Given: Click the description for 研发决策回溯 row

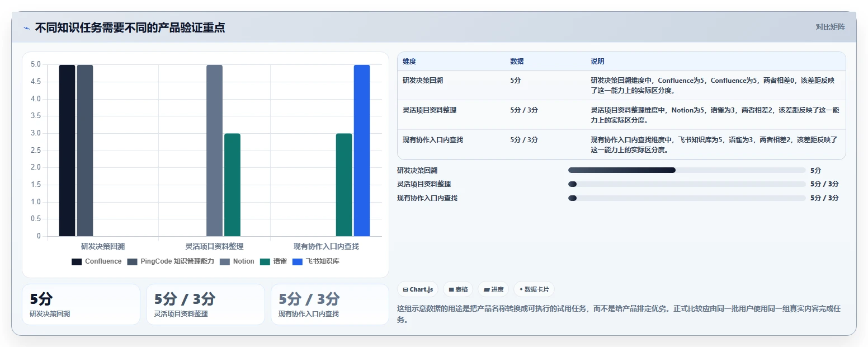Looking at the screenshot, I should coord(713,86).
